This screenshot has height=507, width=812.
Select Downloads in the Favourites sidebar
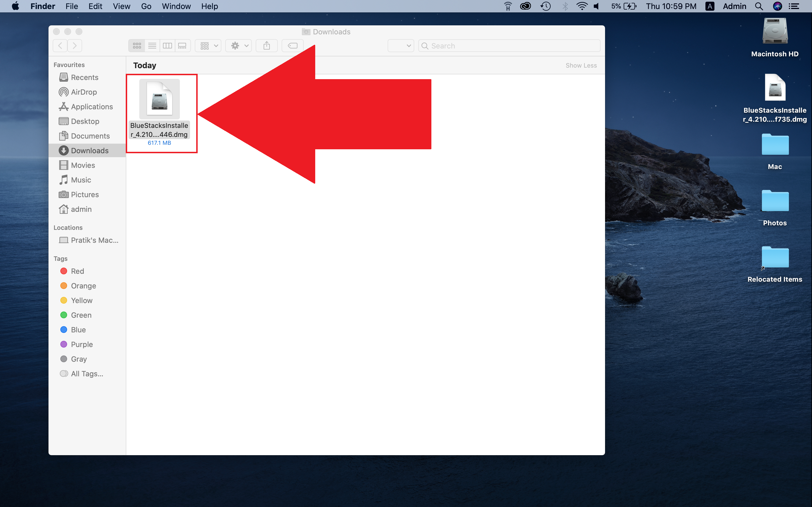[89, 150]
